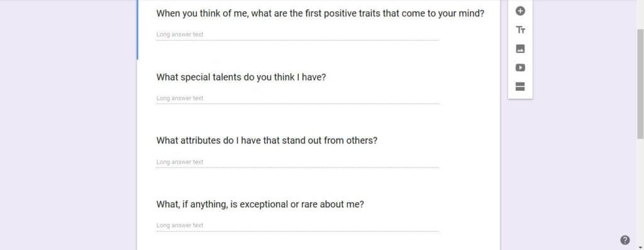644x250 pixels.
Task: Open help via the question mark icon
Action: tap(625, 240)
